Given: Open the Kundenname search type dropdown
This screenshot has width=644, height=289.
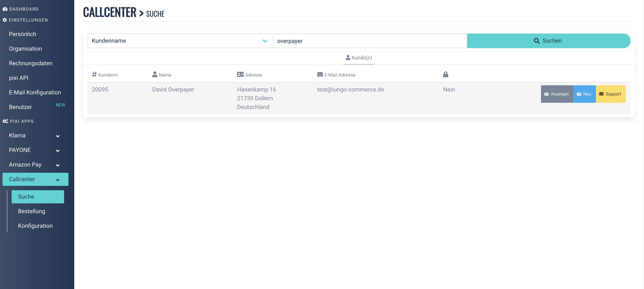Looking at the screenshot, I should pyautogui.click(x=180, y=41).
